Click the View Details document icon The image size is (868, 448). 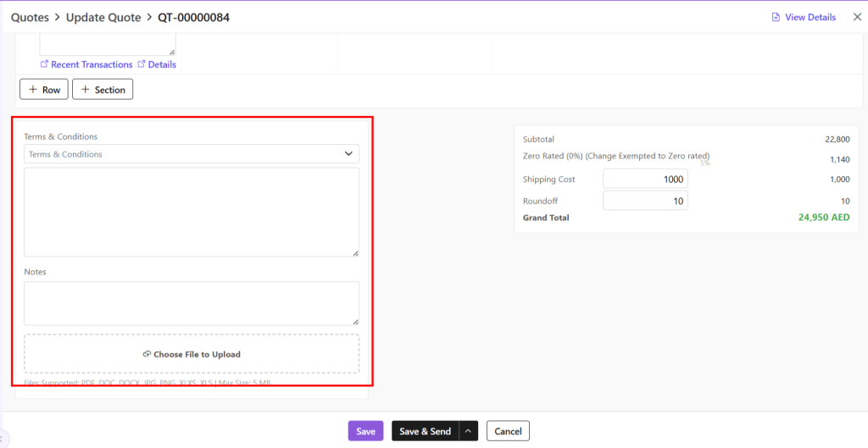pos(775,17)
